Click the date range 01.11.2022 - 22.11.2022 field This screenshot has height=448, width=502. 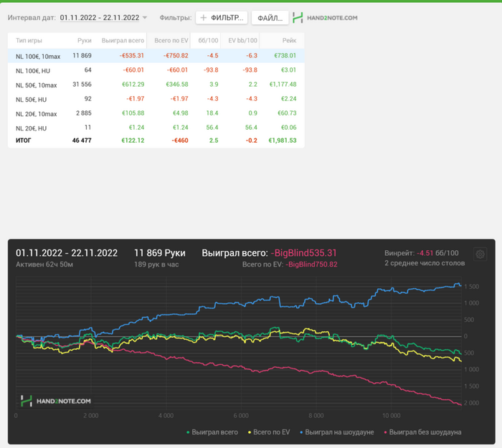click(x=100, y=17)
